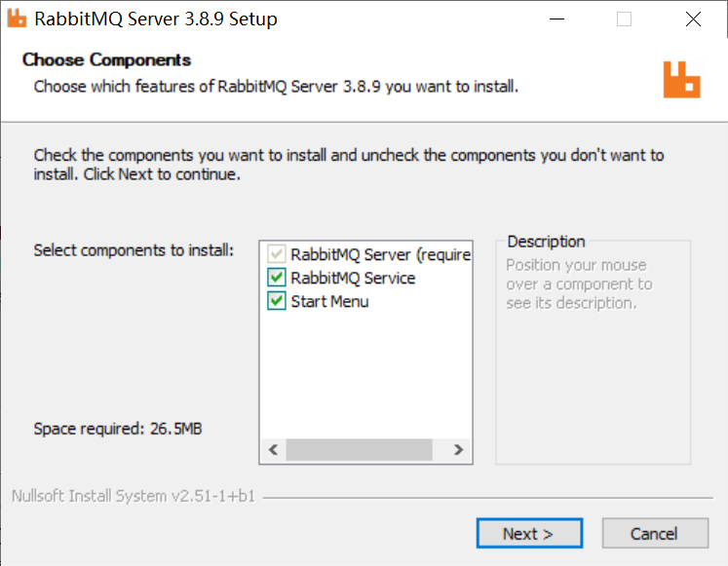The height and width of the screenshot is (566, 728).
Task: Toggle the Start Menu checkbox
Action: coord(277,301)
